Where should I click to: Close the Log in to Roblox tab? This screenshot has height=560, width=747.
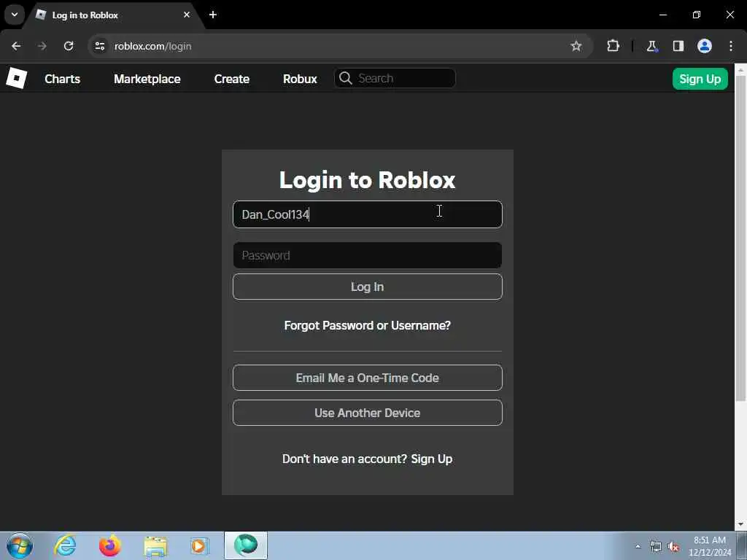tap(187, 15)
